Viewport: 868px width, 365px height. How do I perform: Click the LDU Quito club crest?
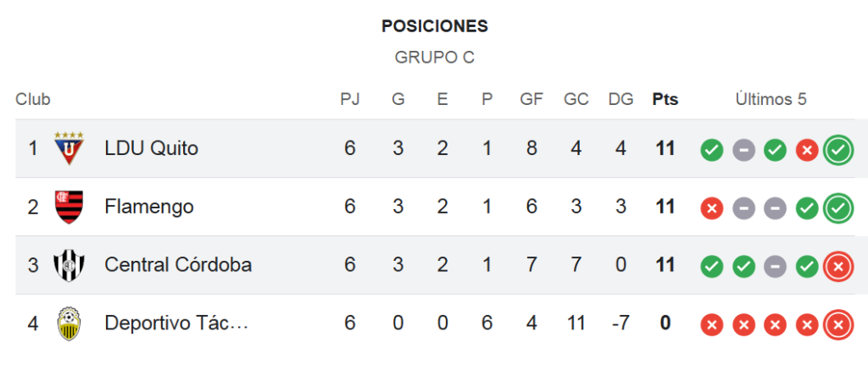click(x=70, y=147)
